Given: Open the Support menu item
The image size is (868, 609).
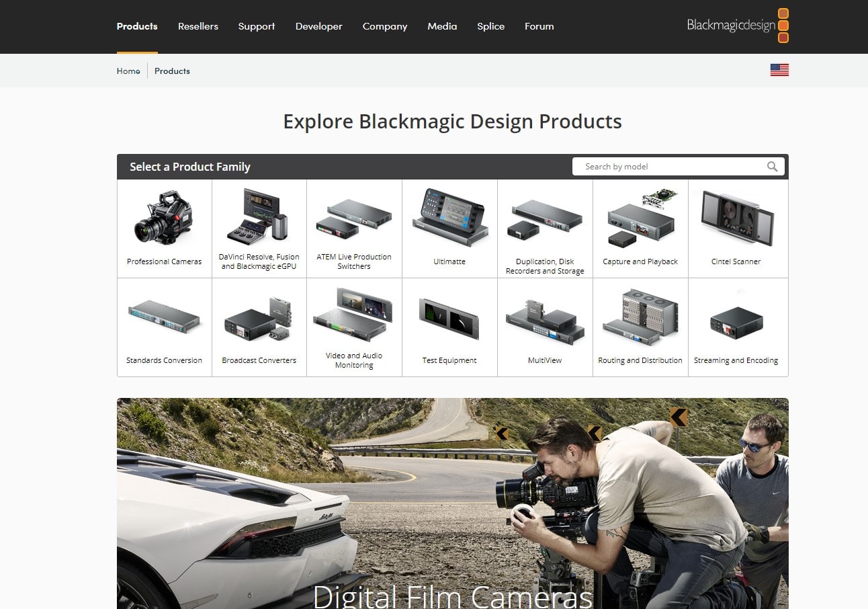Looking at the screenshot, I should coord(257,26).
